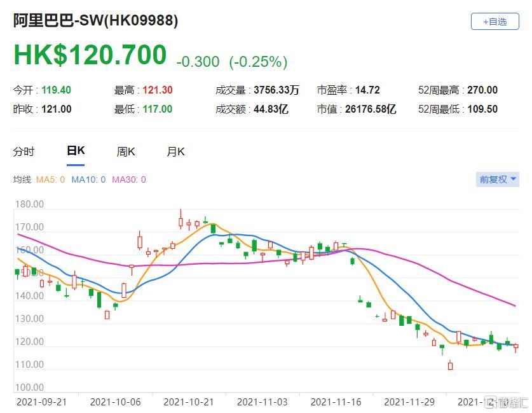Click the 52周最高 value 270.00

click(x=482, y=90)
